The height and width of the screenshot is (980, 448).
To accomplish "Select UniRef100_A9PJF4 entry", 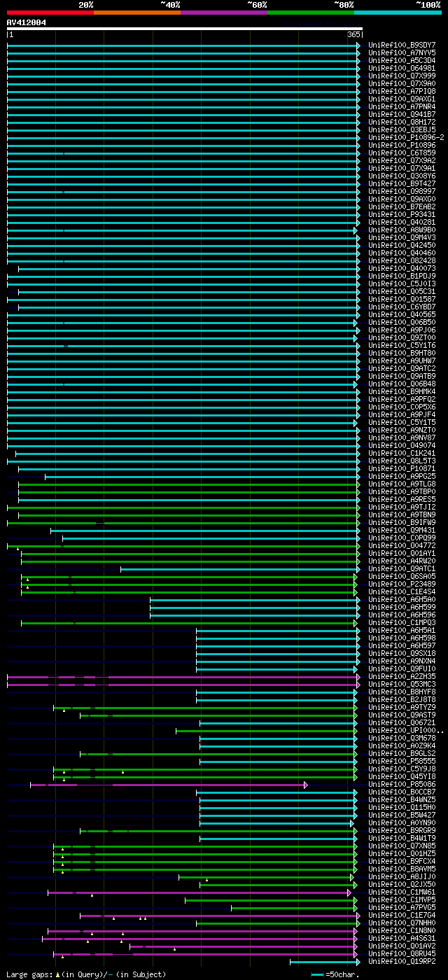I will coord(402,415).
